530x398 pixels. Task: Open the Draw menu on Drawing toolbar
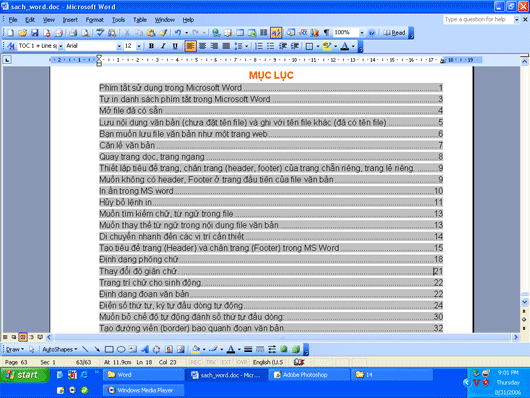(15, 349)
